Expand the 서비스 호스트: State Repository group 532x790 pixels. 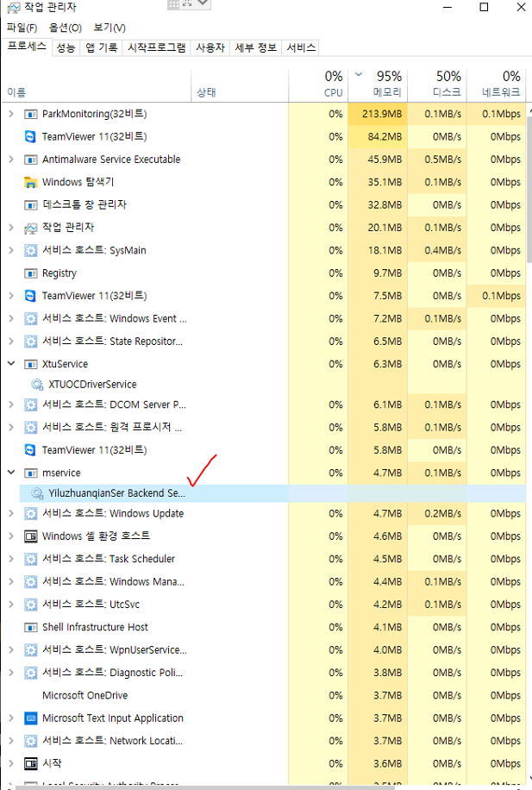(11, 342)
